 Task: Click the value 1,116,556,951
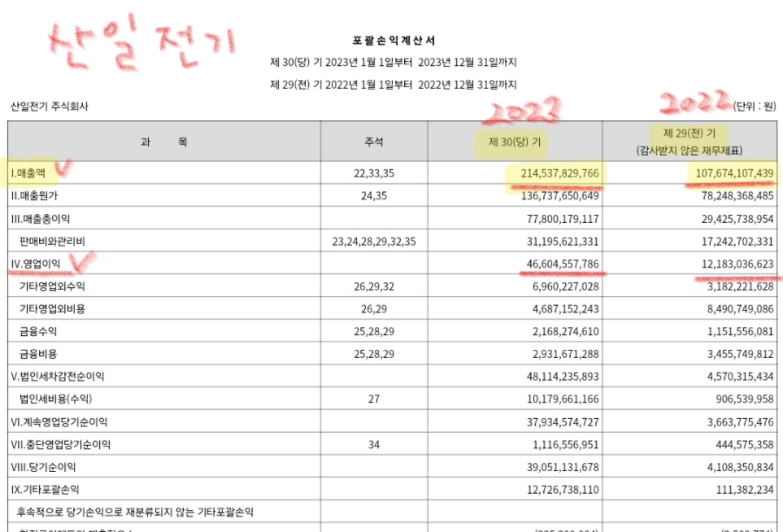coord(565,445)
